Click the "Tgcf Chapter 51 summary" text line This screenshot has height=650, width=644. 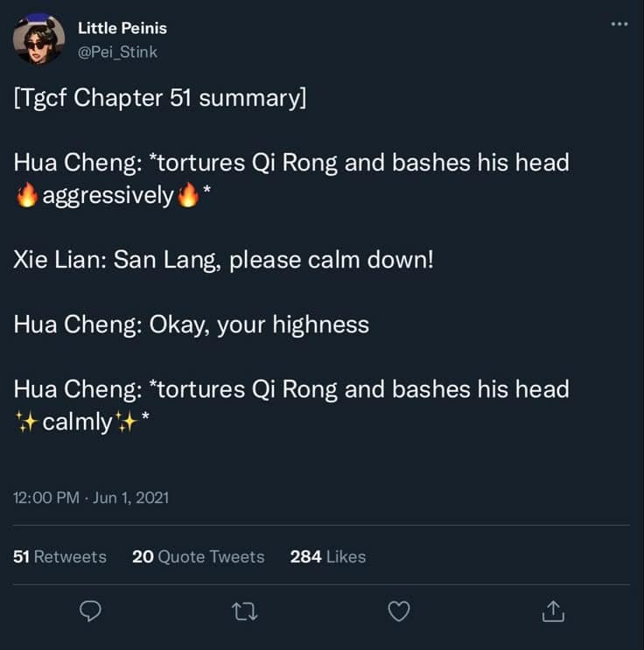click(x=160, y=97)
